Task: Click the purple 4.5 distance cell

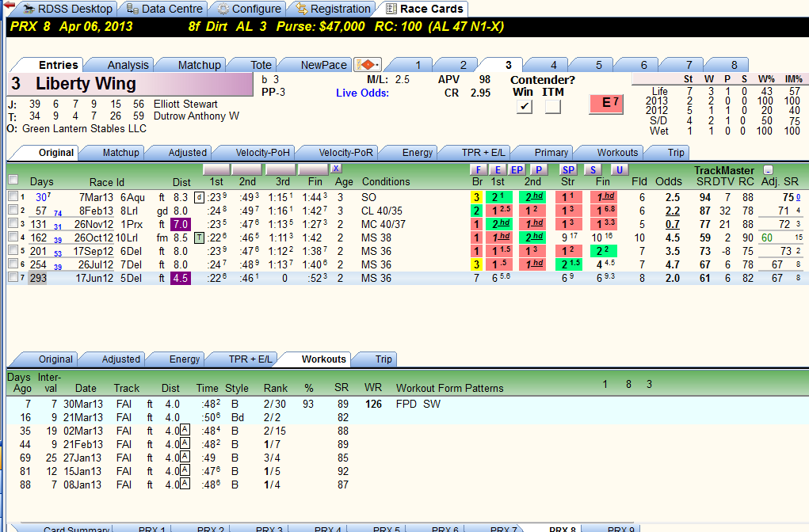Action: coord(181,278)
